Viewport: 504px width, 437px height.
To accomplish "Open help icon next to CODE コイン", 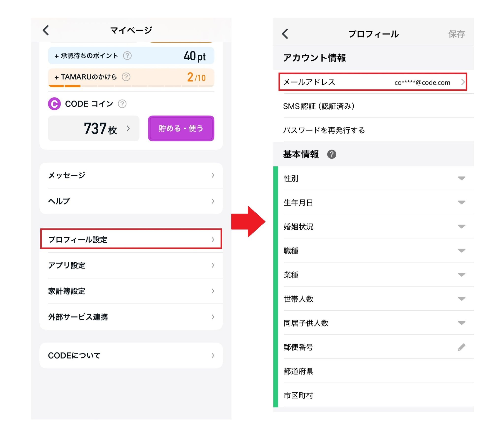I will click(122, 104).
